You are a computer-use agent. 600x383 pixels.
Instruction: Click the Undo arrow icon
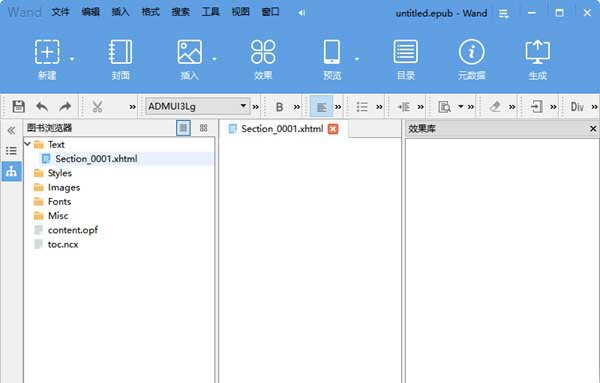coord(42,106)
